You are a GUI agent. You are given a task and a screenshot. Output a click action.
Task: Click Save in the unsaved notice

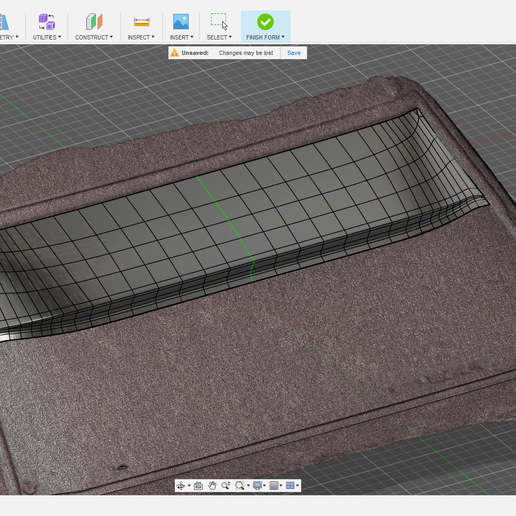click(x=294, y=53)
